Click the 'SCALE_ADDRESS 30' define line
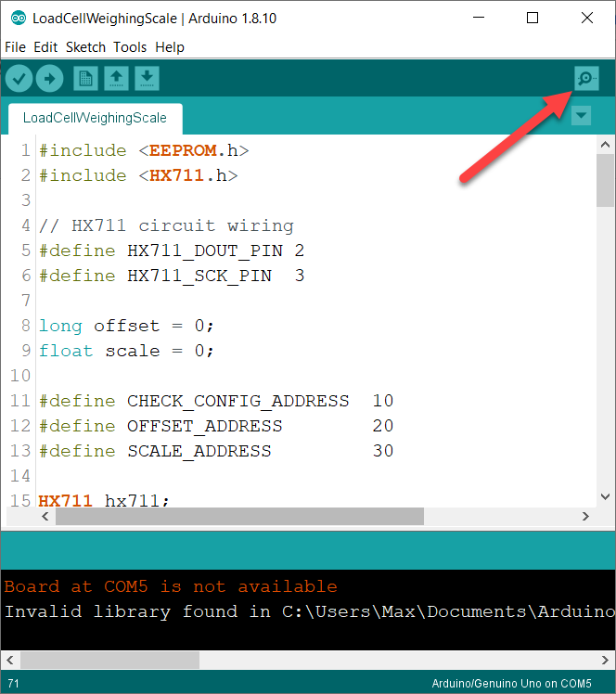Viewport: 616px width, 694px height. point(216,451)
